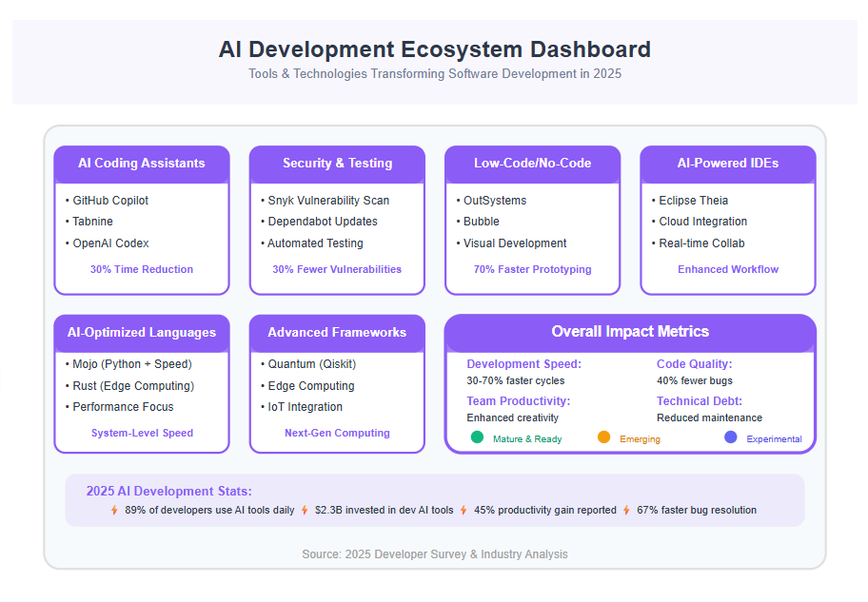Screen dimensions: 868x602
Task: Select the Low-Code/No-Code card header
Action: pyautogui.click(x=533, y=164)
